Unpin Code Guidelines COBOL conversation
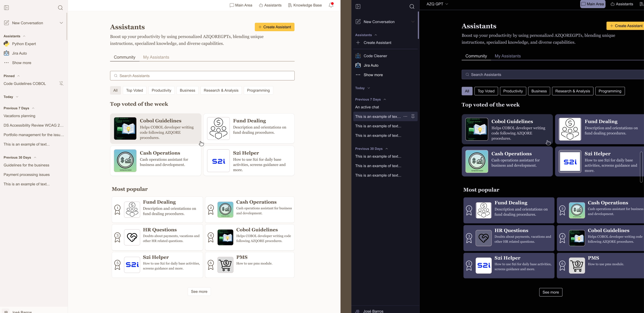Image resolution: width=644 pixels, height=313 pixels. pyautogui.click(x=61, y=84)
